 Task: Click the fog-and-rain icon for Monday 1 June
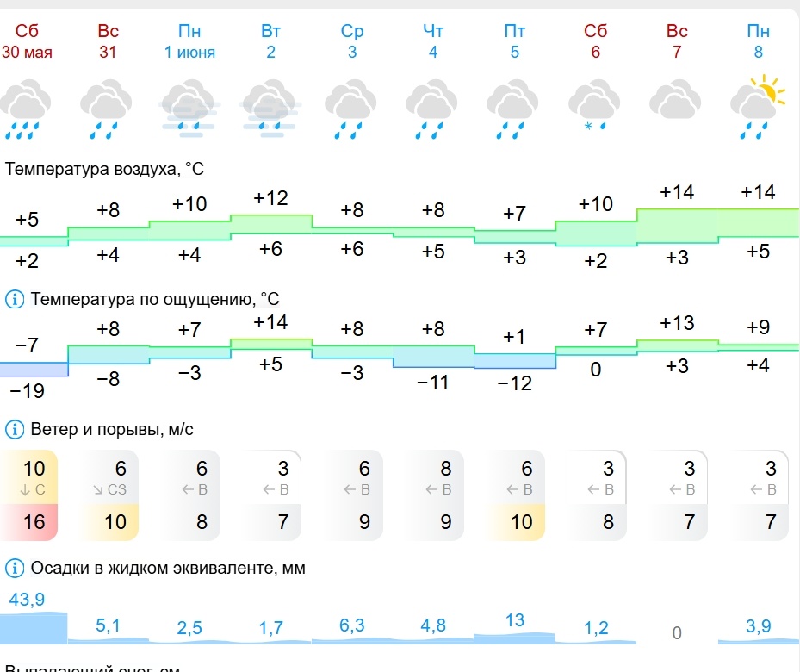point(189,109)
